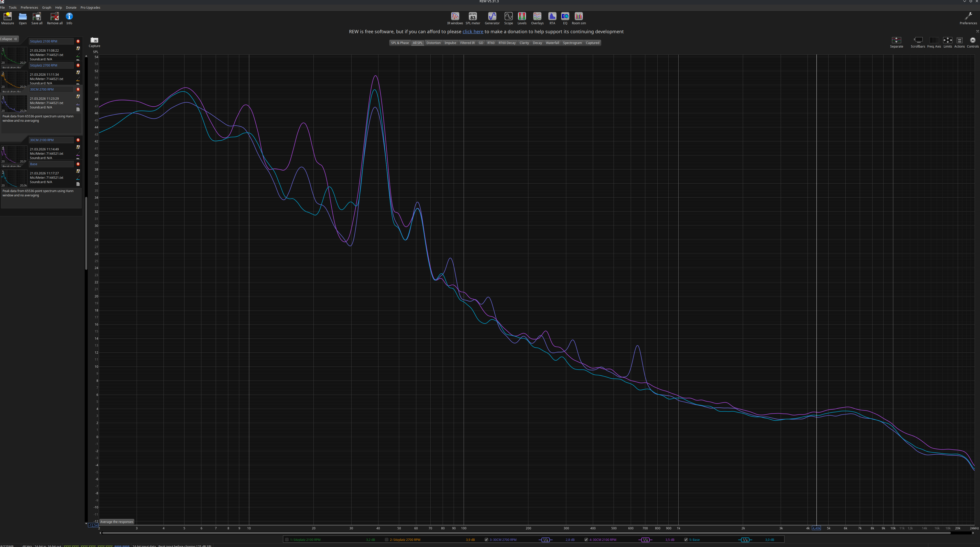The width and height of the screenshot is (980, 547).
Task: Collapse the measurements side panel
Action: click(x=9, y=39)
